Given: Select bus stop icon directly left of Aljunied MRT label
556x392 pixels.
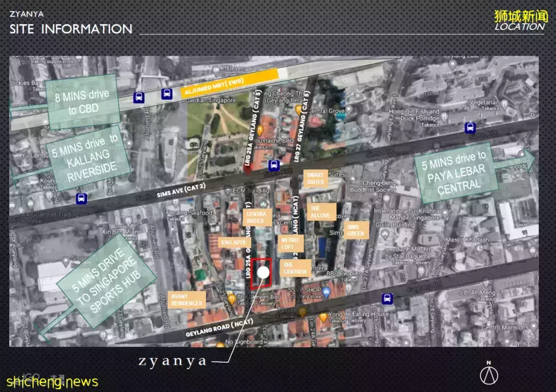Looking at the screenshot, I should 166,93.
